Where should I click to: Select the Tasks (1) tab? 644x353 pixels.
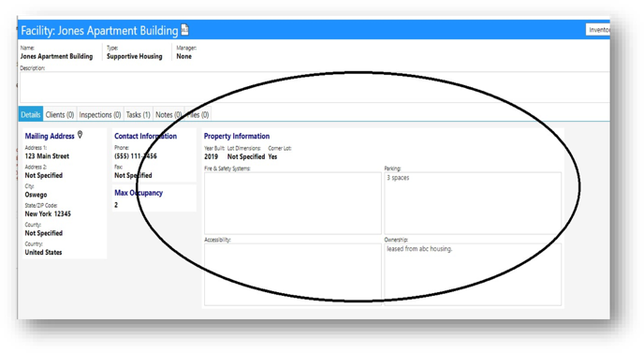coord(138,114)
